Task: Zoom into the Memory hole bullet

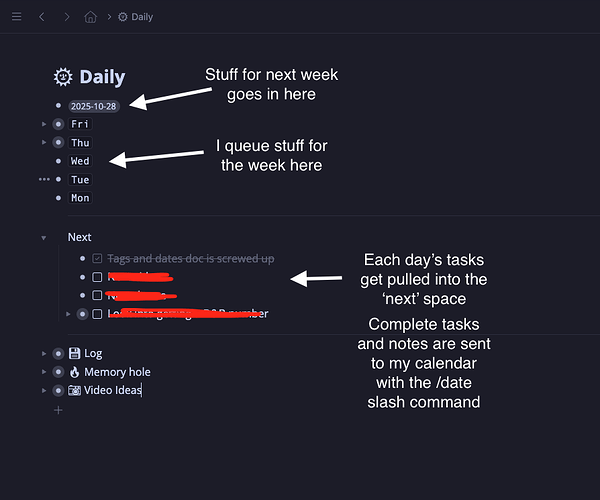Action: pos(58,372)
